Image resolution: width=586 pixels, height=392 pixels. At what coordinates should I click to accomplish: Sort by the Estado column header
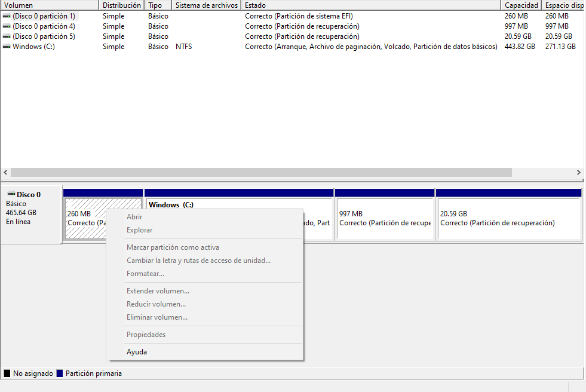371,5
